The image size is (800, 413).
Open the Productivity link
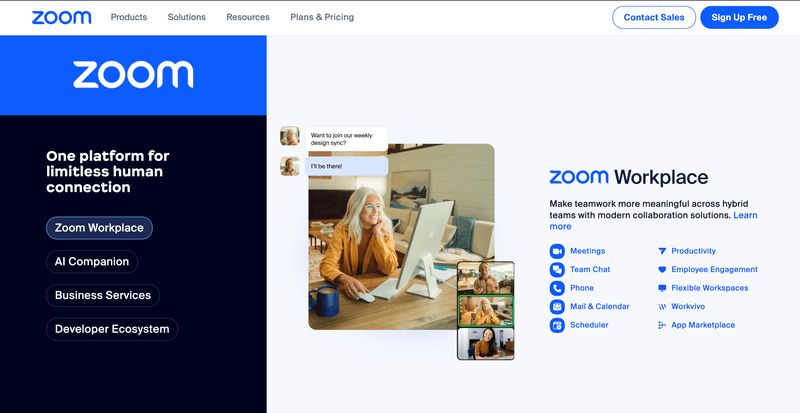point(693,251)
